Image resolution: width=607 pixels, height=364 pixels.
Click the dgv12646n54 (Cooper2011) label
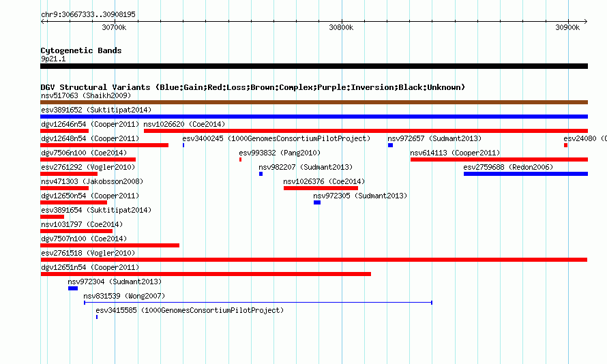[90, 124]
